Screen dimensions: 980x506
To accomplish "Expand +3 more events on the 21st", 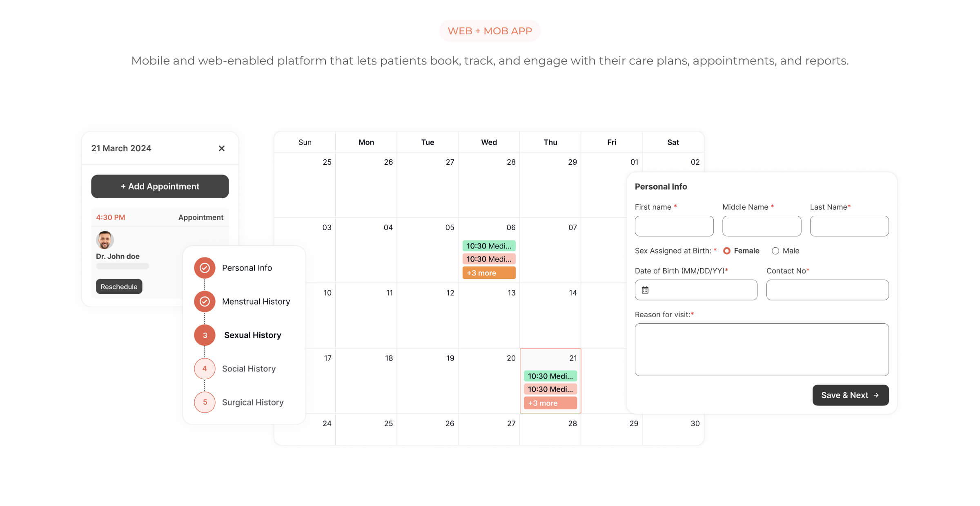I will (x=550, y=403).
